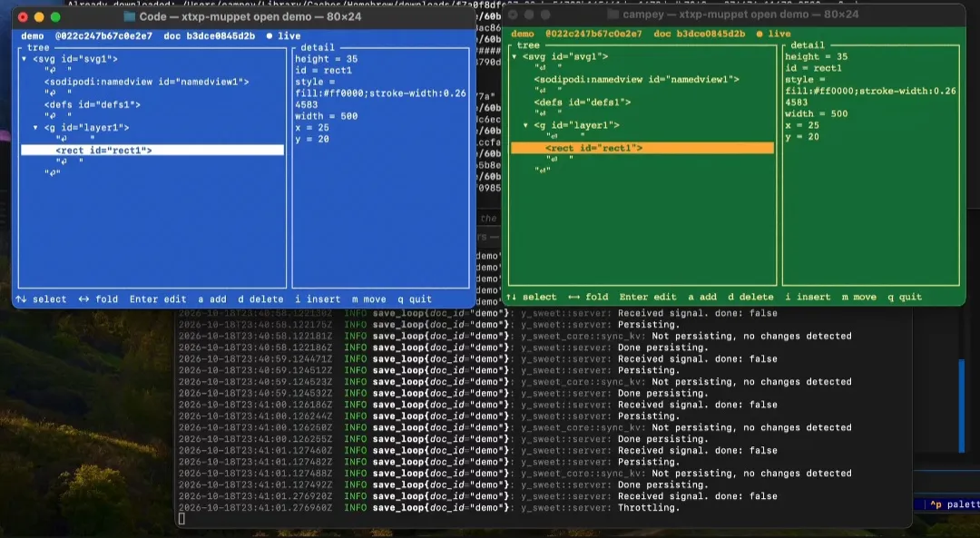Click the "^p palett" hint at bottom right

click(955, 504)
